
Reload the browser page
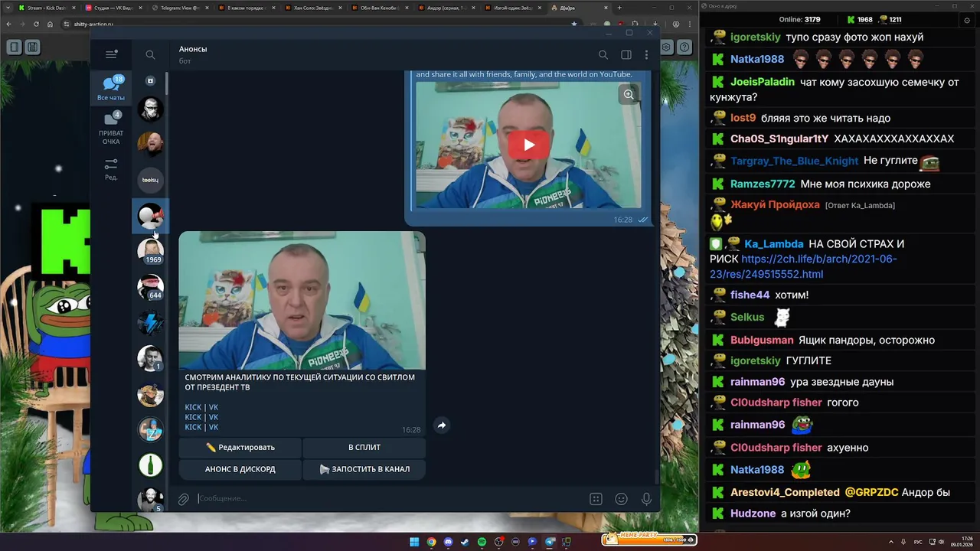36,24
